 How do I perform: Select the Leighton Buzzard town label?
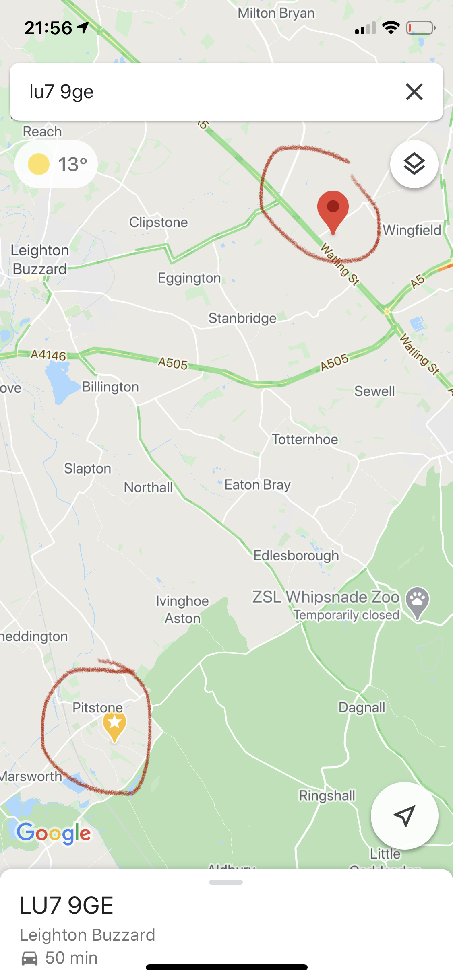(x=39, y=259)
